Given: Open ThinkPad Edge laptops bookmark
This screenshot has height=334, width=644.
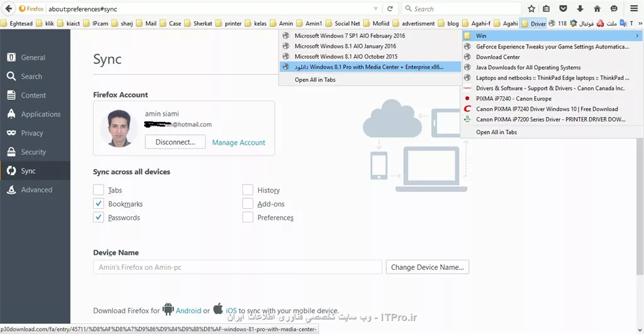Looking at the screenshot, I should pos(552,77).
